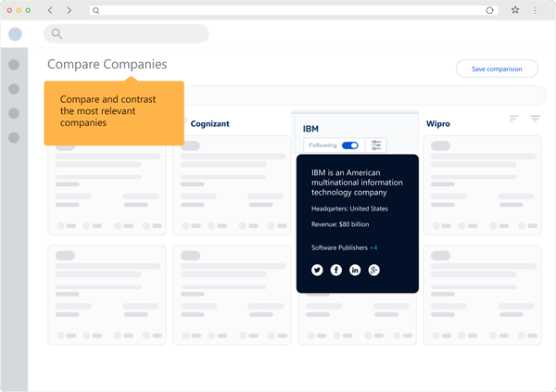Open the browser three-dot menu
Screen dimensions: 556x392
point(535,10)
